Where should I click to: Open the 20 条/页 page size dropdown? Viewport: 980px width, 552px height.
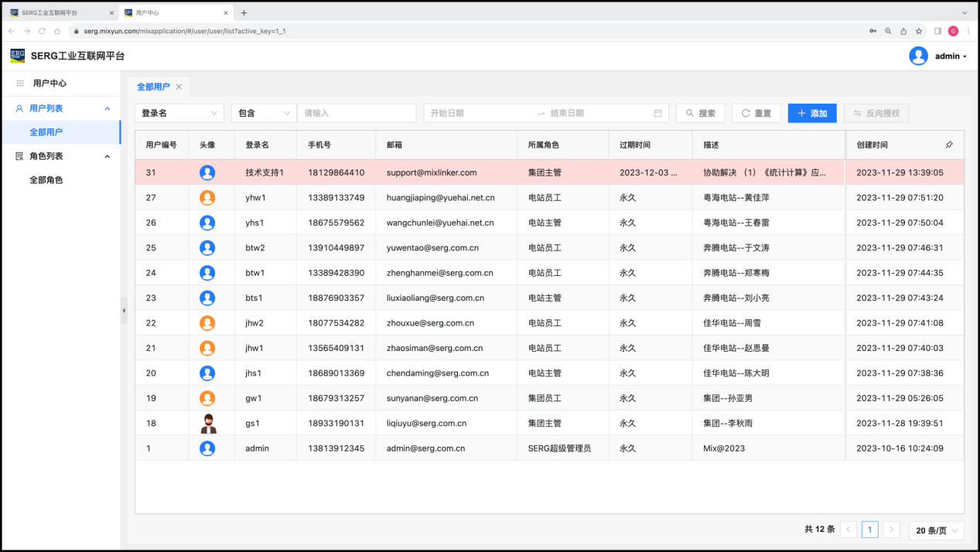click(937, 530)
